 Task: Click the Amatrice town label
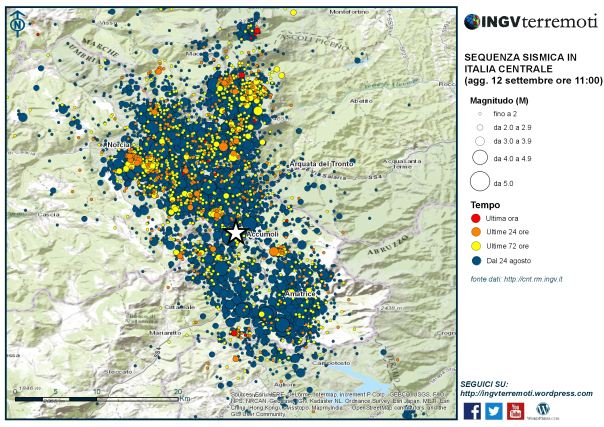click(x=300, y=294)
